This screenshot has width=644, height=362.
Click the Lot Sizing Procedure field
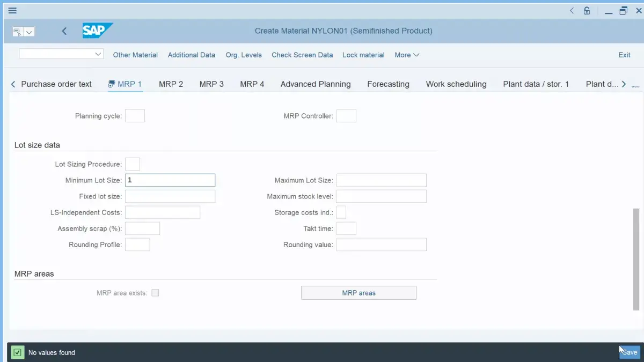pyautogui.click(x=133, y=164)
